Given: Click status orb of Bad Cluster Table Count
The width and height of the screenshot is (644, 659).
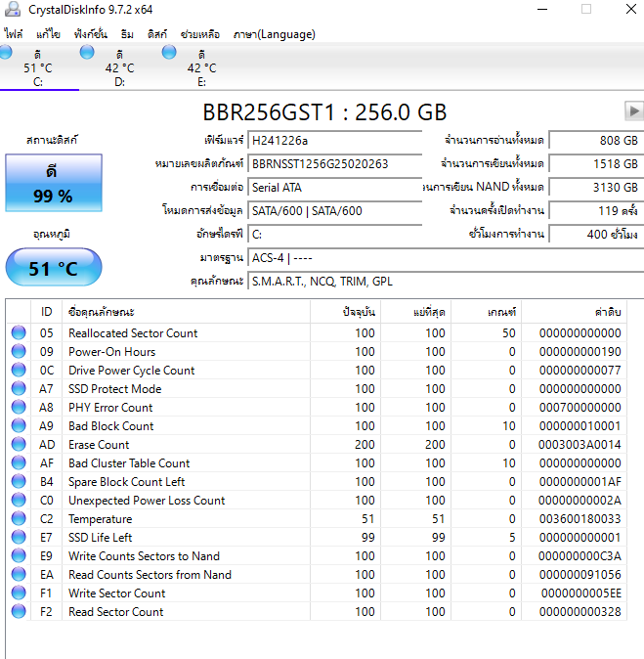Looking at the screenshot, I should point(19,462).
